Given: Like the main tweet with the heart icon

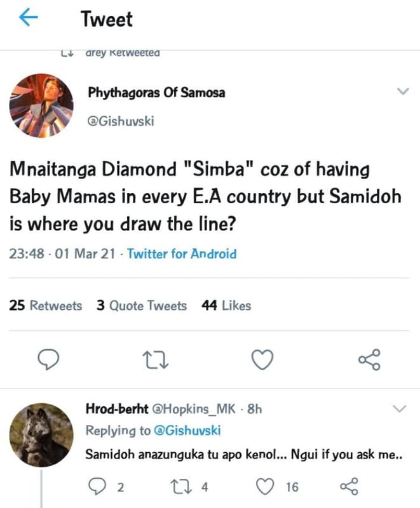Looking at the screenshot, I should point(261,359).
